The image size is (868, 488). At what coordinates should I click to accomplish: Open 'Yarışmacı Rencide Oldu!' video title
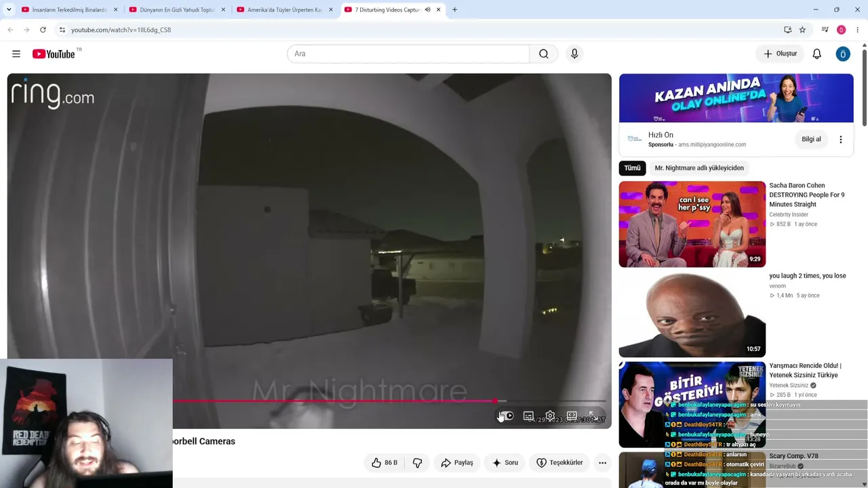coord(805,371)
